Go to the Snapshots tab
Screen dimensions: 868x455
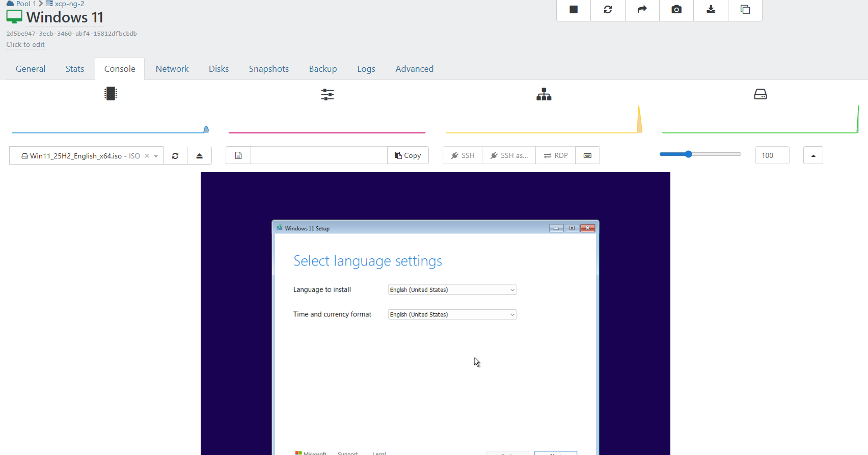point(269,69)
